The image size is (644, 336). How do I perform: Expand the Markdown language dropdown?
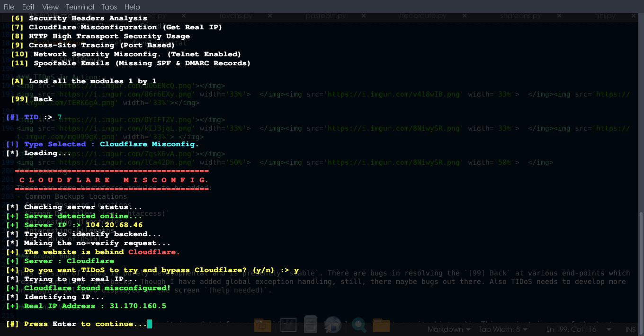point(449,329)
